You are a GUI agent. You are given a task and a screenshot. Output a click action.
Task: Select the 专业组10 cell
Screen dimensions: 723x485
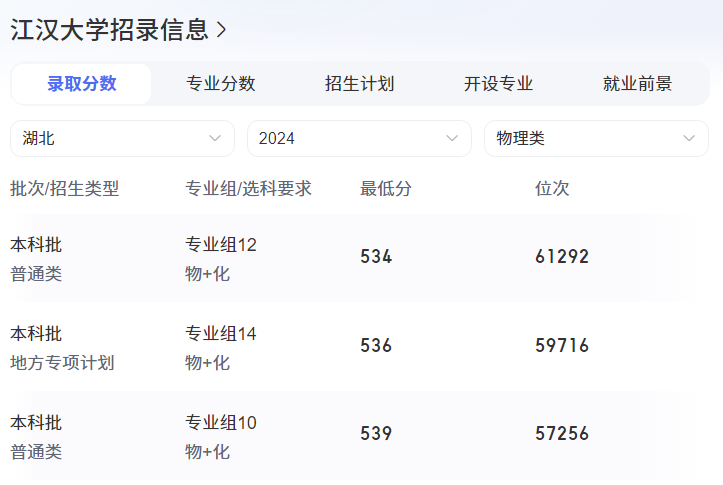tap(221, 423)
